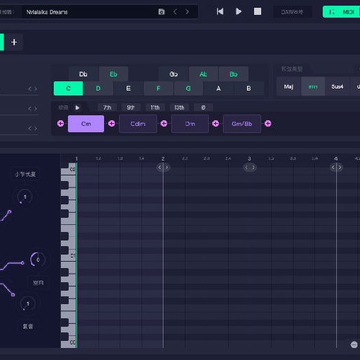Viewport: 360px width, 360px height.
Task: Click left arrow on bar 4 handle
Action: 333,167
